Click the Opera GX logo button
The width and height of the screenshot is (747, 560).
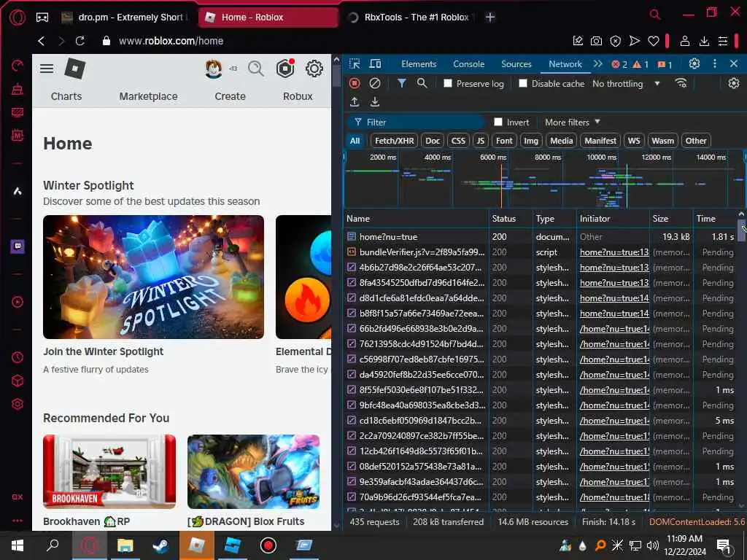click(18, 17)
